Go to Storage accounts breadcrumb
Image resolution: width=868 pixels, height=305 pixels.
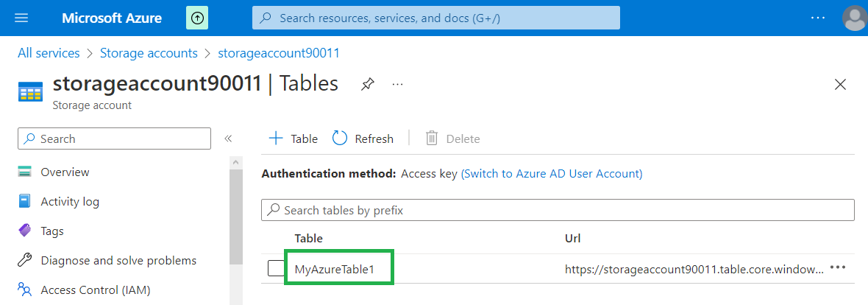click(x=149, y=53)
